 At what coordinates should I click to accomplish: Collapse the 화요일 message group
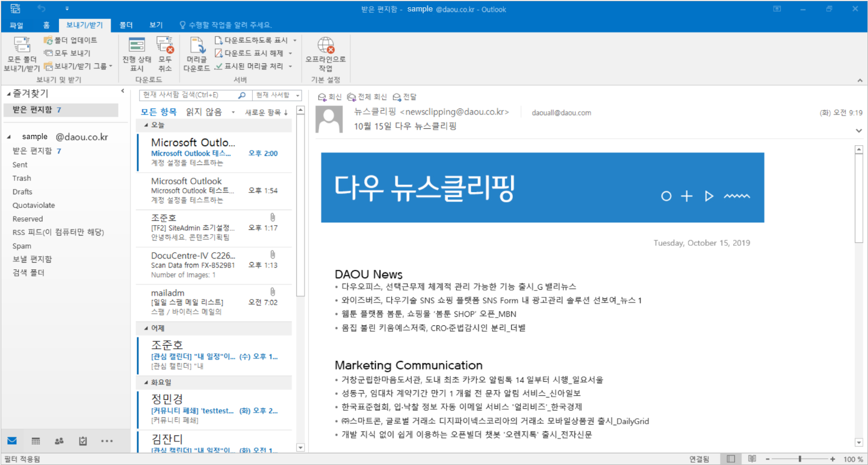click(146, 382)
